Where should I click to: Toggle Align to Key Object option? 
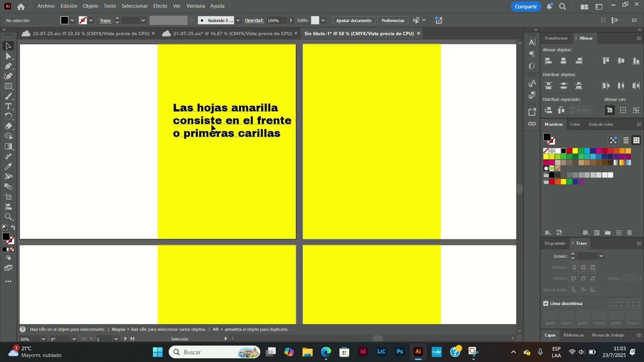point(636,110)
